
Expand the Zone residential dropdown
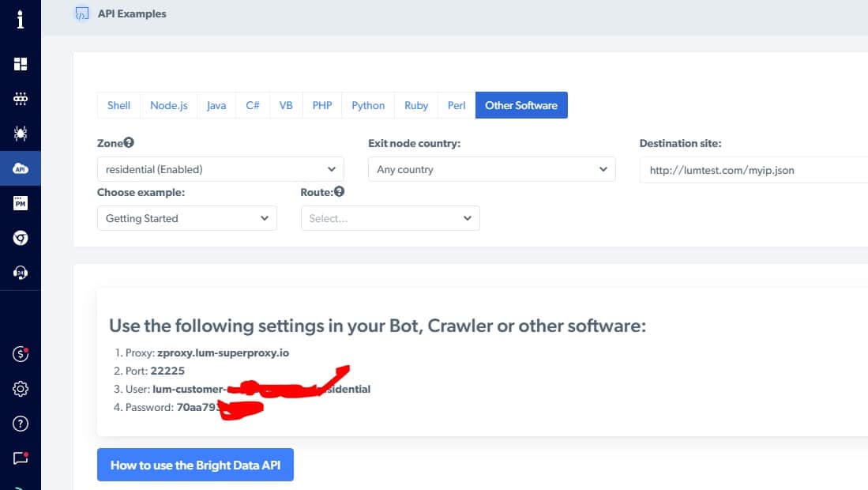coord(220,169)
